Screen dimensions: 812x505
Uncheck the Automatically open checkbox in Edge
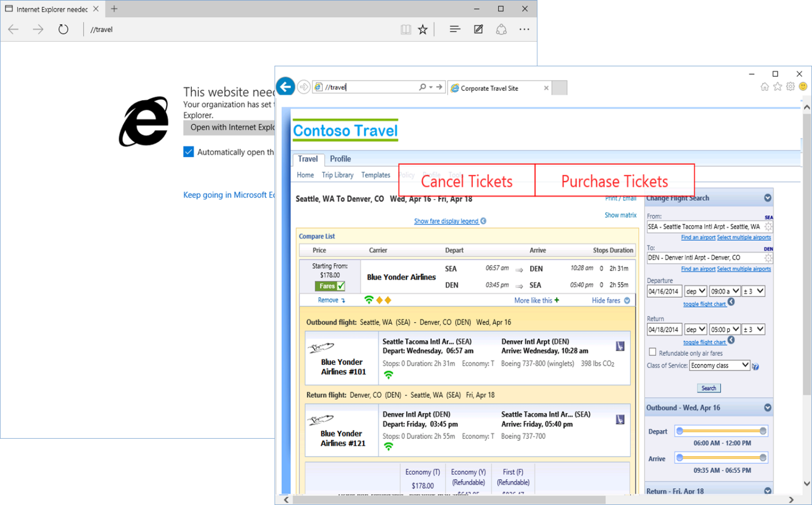pyautogui.click(x=189, y=152)
